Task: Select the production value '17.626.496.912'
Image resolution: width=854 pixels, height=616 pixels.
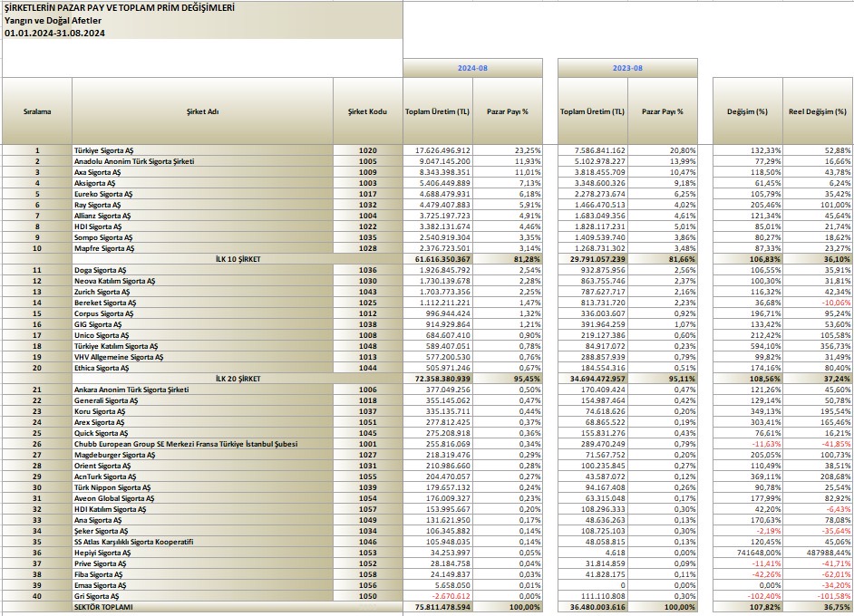Action: pos(438,150)
